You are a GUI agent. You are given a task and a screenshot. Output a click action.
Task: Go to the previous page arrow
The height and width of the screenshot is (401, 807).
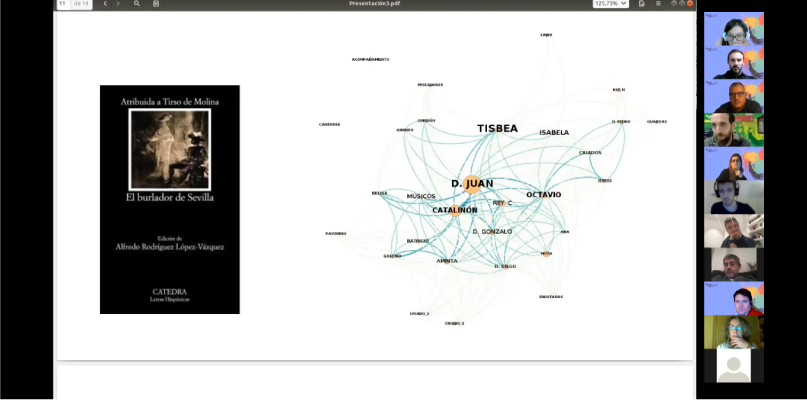click(105, 4)
